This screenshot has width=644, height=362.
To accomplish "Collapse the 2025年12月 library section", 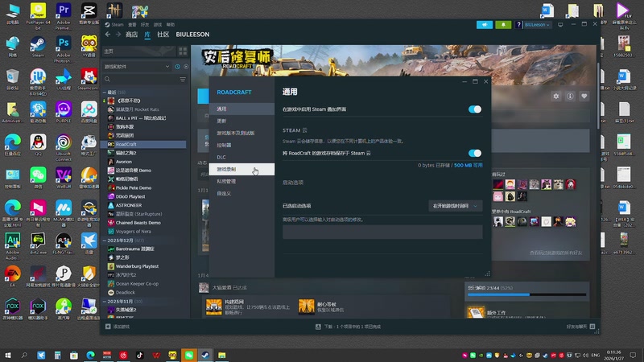I will coord(105,241).
